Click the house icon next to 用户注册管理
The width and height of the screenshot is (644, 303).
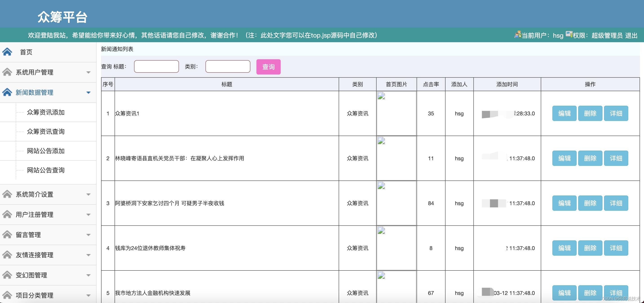click(7, 214)
